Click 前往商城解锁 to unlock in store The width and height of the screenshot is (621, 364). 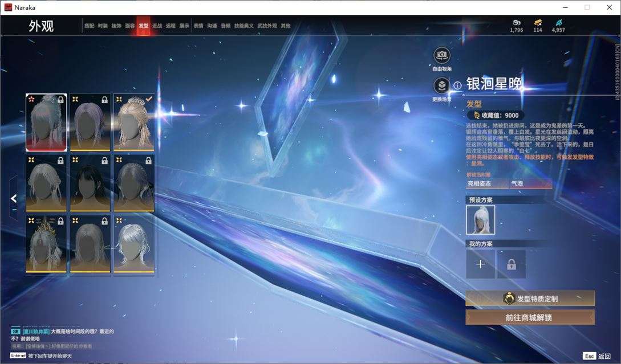pyautogui.click(x=530, y=317)
